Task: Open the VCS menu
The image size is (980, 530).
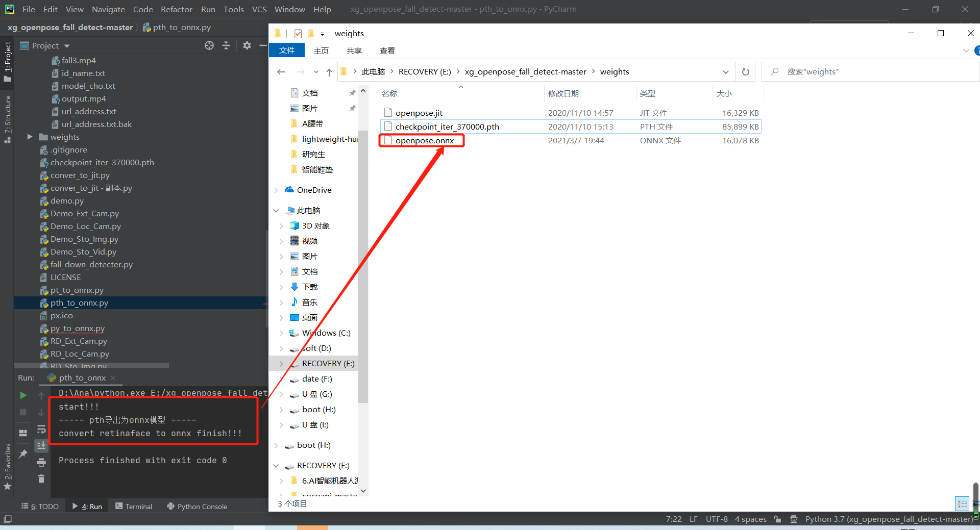Action: pyautogui.click(x=259, y=9)
